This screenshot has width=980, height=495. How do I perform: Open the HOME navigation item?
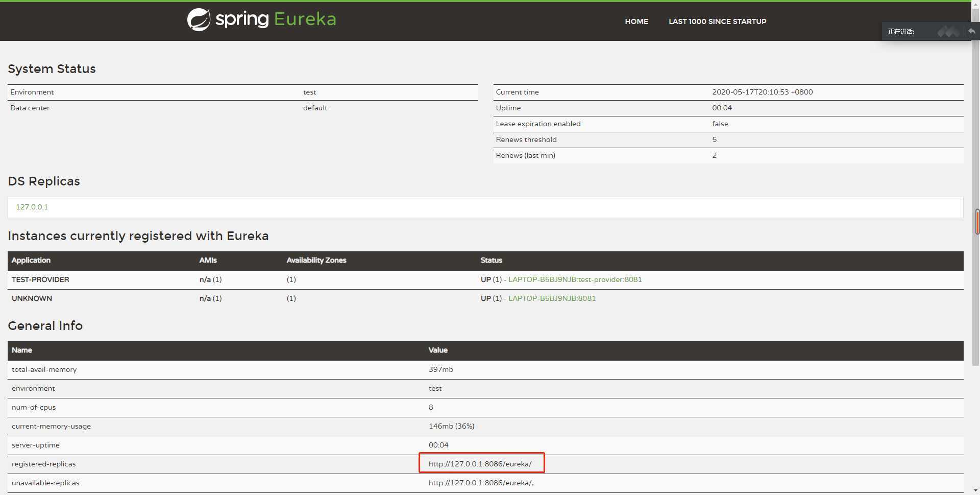(636, 21)
